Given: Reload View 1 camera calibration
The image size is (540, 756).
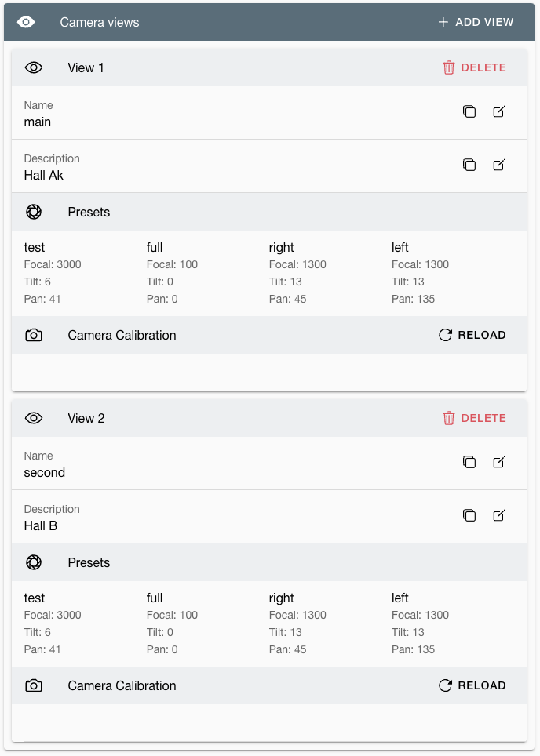Looking at the screenshot, I should 472,335.
